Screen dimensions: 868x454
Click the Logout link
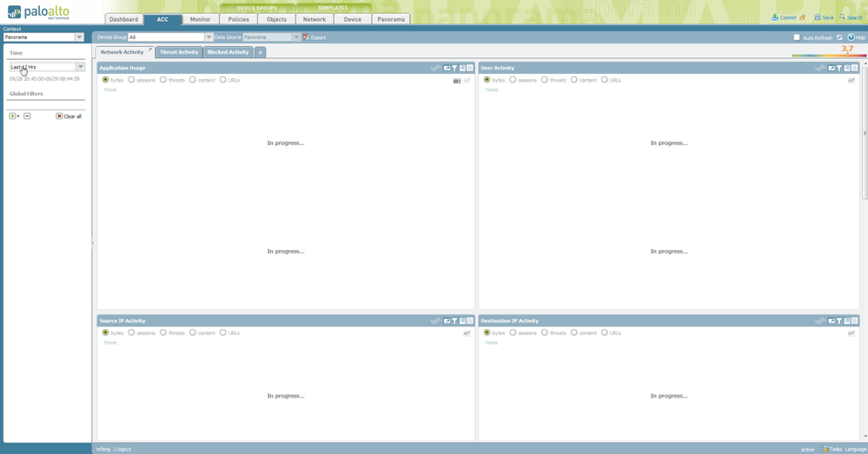[123, 449]
